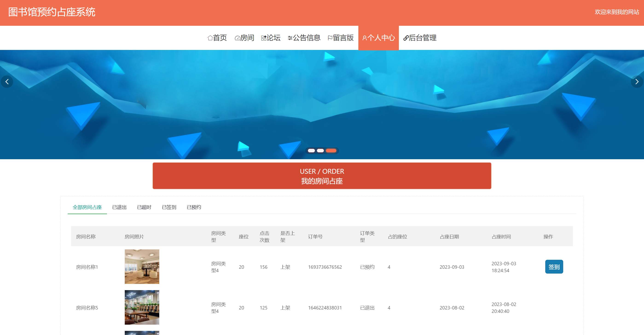
Task: Click the 欢迎来到我的网站 header text
Action: tap(617, 12)
